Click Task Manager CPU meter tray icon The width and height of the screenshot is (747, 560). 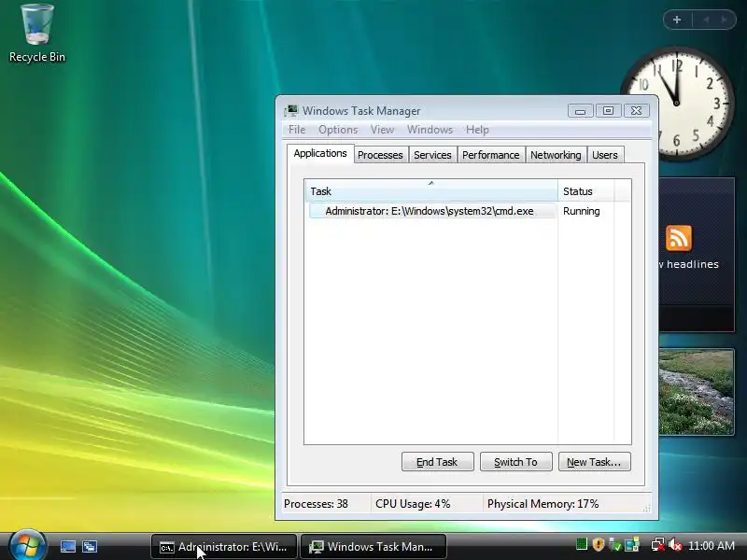point(581,544)
